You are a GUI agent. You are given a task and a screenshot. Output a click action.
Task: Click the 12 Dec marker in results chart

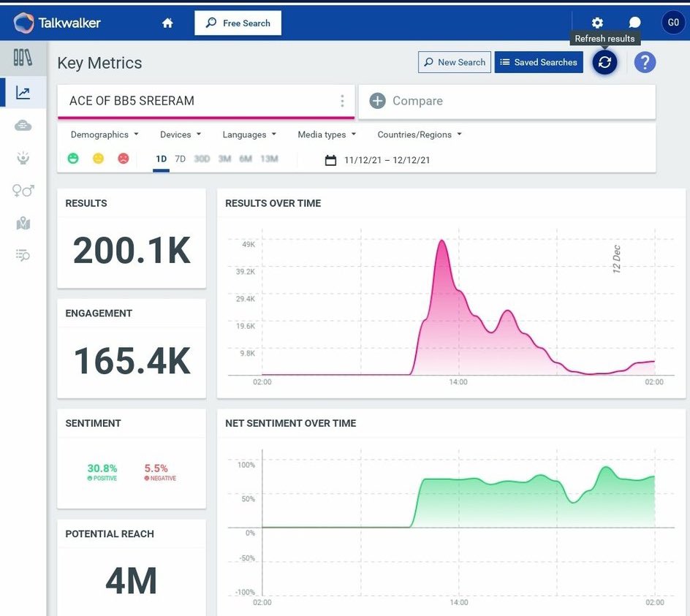pos(616,259)
